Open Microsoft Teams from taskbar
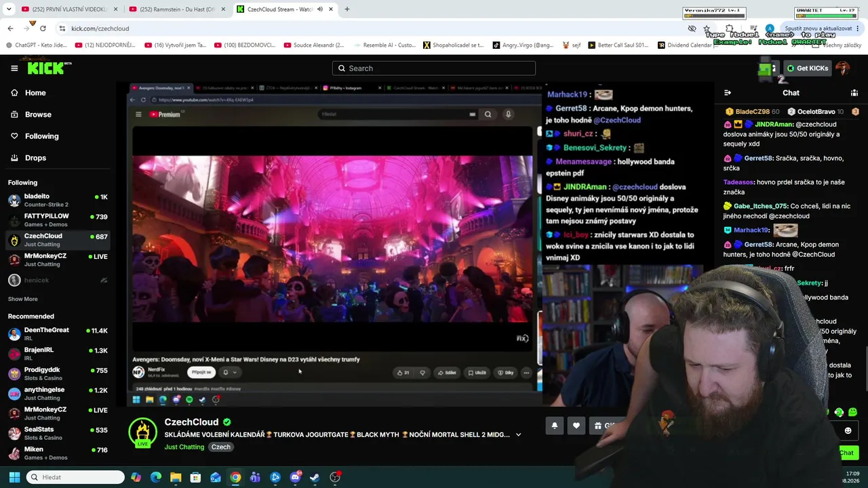 tap(255, 477)
